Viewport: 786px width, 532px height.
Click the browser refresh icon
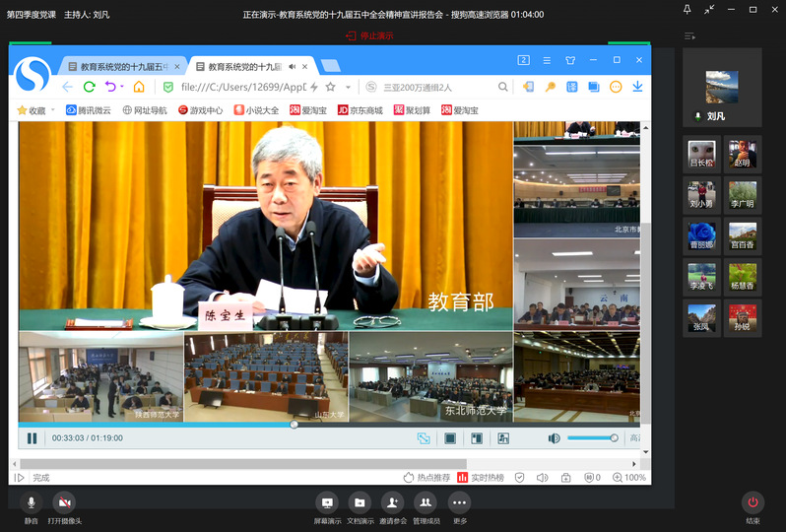pyautogui.click(x=90, y=87)
